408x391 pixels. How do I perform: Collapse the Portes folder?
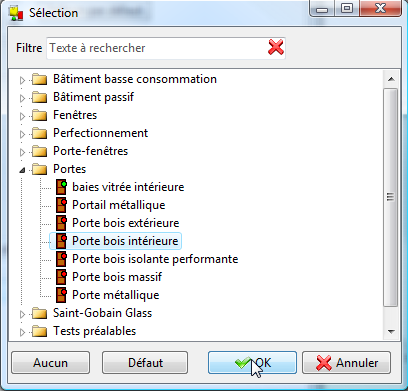coord(22,170)
